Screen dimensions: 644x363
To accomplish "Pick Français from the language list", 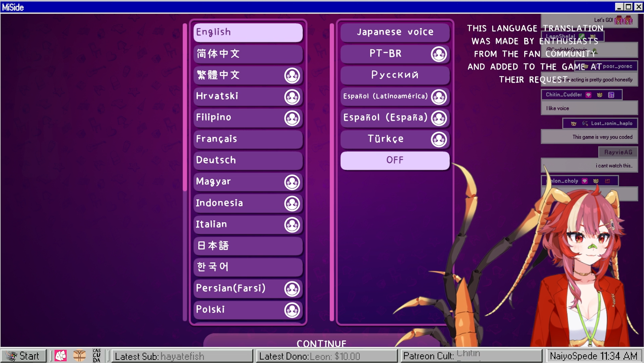I will coord(248,139).
